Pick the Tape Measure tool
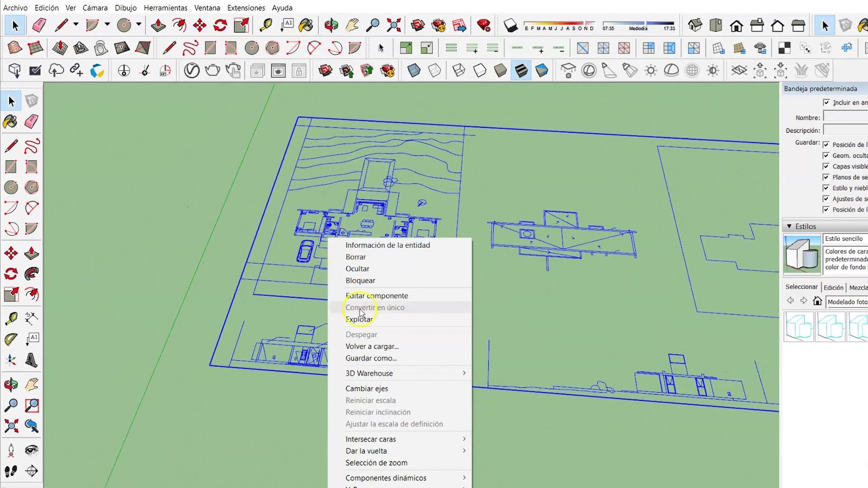 coord(11,318)
